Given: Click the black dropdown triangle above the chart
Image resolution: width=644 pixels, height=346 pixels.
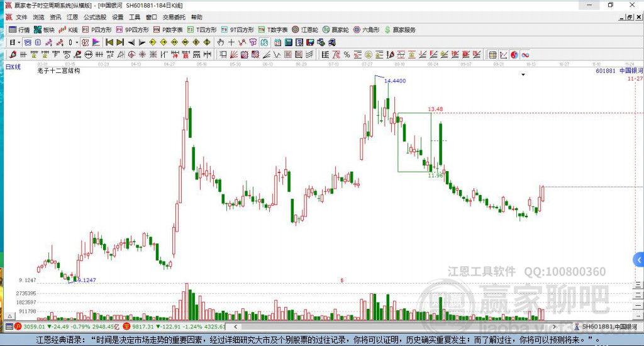Looking at the screenshot, I should pos(523,75).
